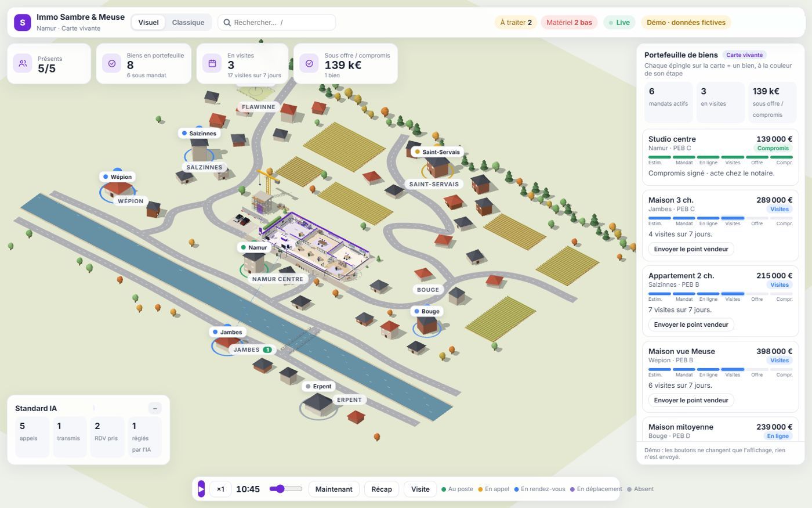Select the Jambes map pin label
The width and height of the screenshot is (812, 508).
coord(227,332)
